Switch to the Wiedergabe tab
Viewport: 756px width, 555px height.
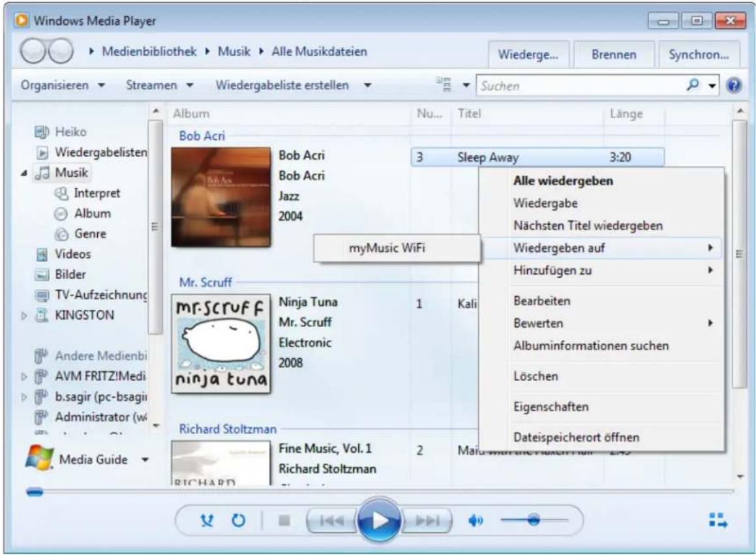[x=528, y=55]
